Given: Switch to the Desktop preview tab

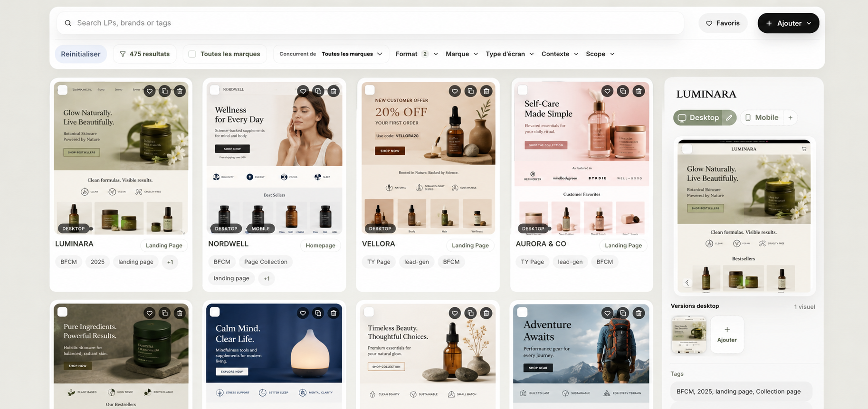Looking at the screenshot, I should (x=698, y=118).
